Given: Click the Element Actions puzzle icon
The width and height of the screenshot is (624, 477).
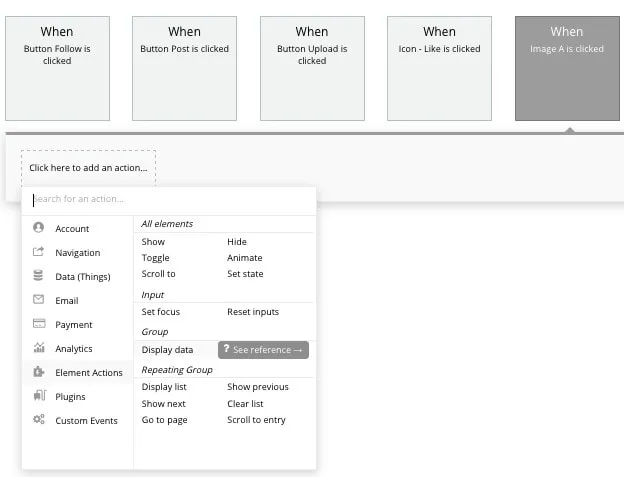Looking at the screenshot, I should pos(39,372).
